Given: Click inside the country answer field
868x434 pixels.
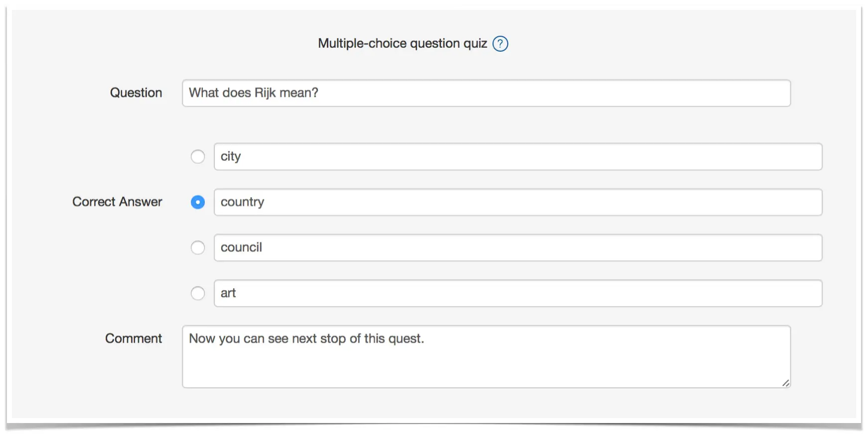Looking at the screenshot, I should 518,202.
